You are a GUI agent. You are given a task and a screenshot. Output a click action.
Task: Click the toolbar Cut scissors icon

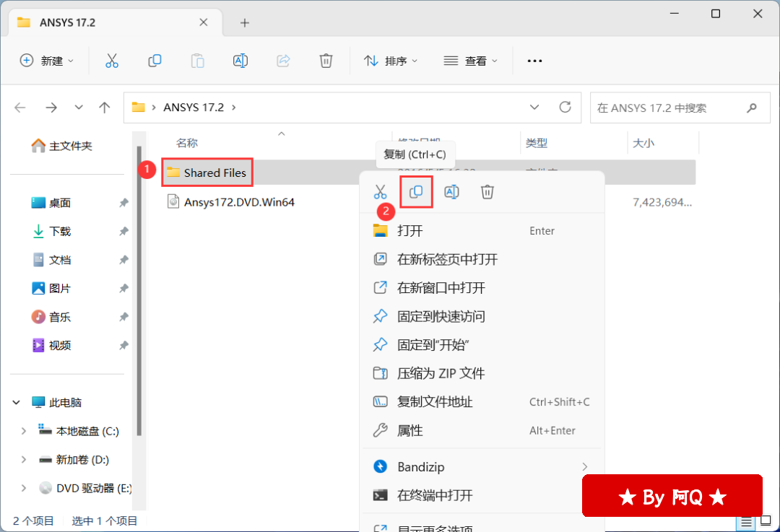[112, 61]
